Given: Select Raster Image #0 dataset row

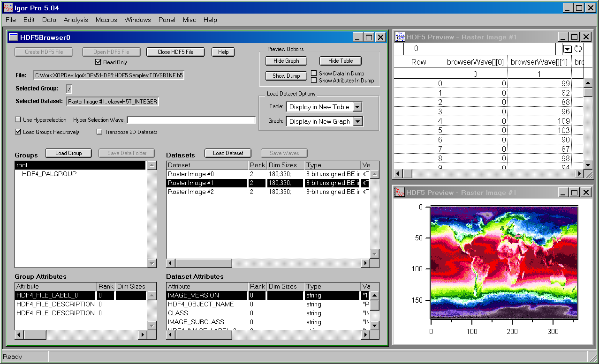Looking at the screenshot, I should click(268, 174).
